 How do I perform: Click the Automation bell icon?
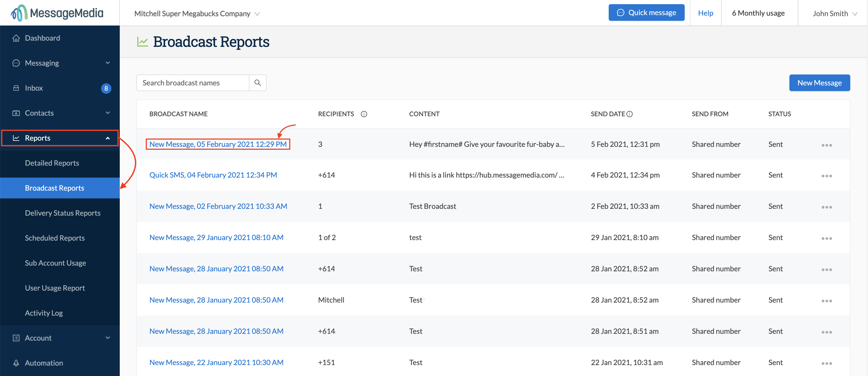click(16, 363)
